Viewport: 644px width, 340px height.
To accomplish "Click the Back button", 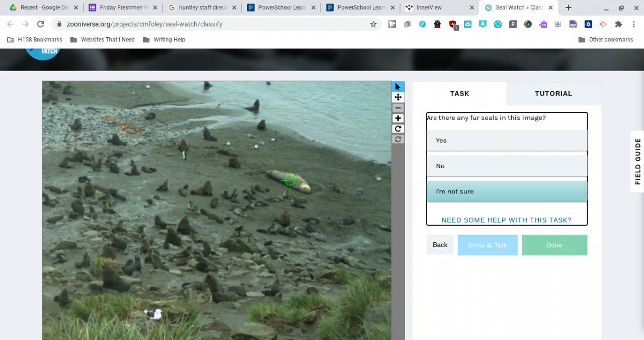I will (440, 245).
